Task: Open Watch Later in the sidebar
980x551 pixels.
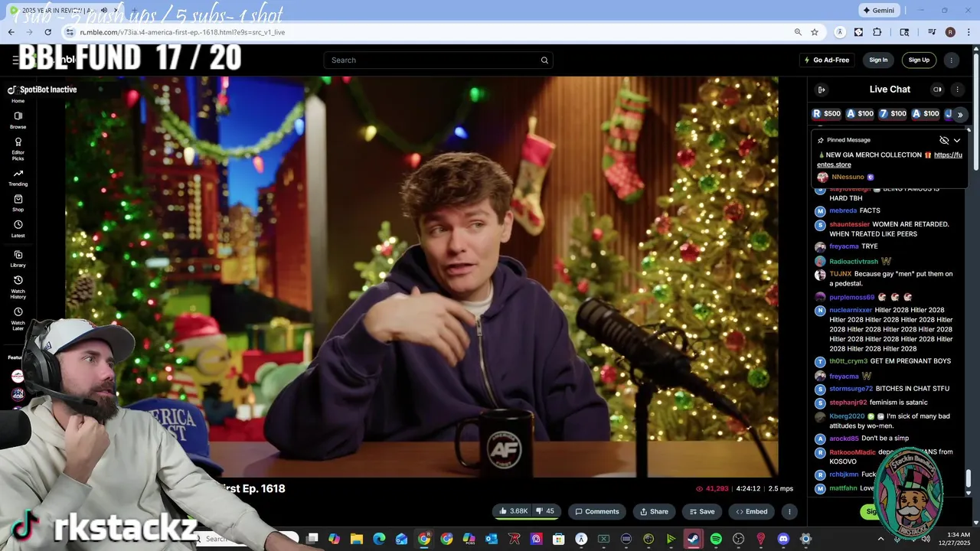Action: point(18,318)
